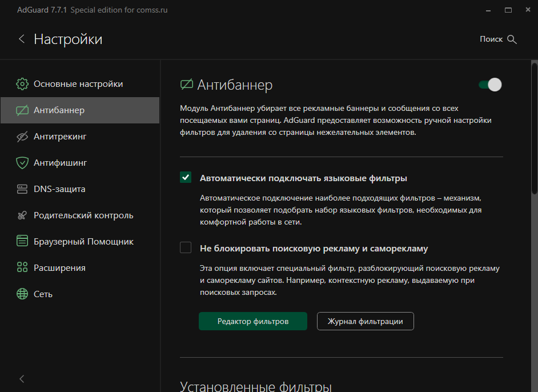Go back using arrow beside Настройки
The image size is (538, 392).
pyautogui.click(x=22, y=39)
